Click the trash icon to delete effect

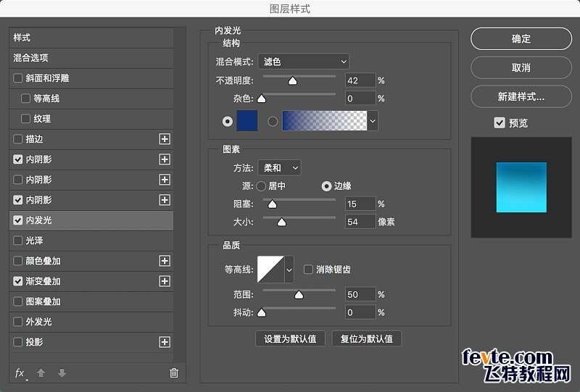[x=174, y=372]
